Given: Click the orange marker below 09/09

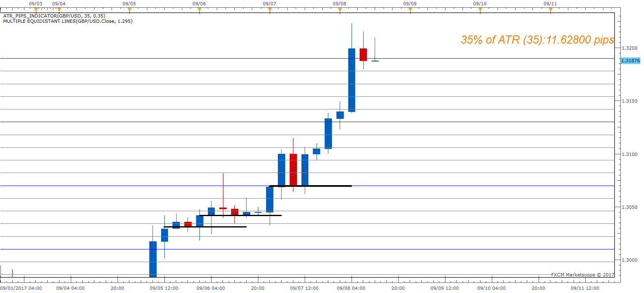Looking at the screenshot, I should click(x=410, y=9).
